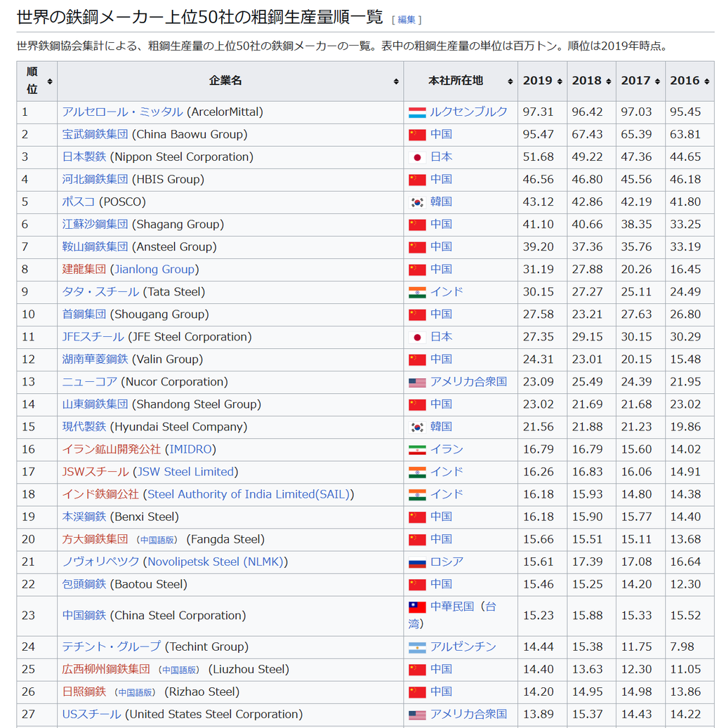Click the Japan flag in 日本製鉄 row

417,157
